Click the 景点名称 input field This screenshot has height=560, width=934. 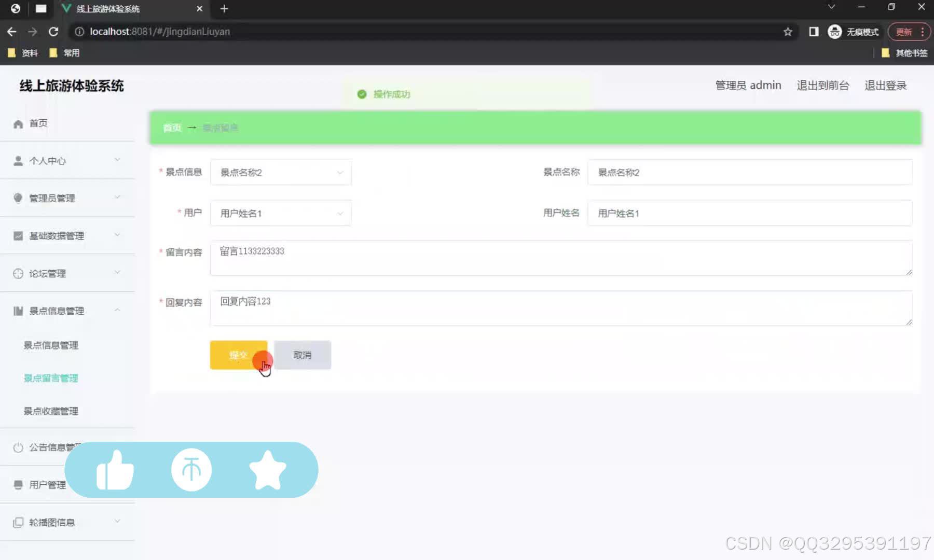[750, 172]
